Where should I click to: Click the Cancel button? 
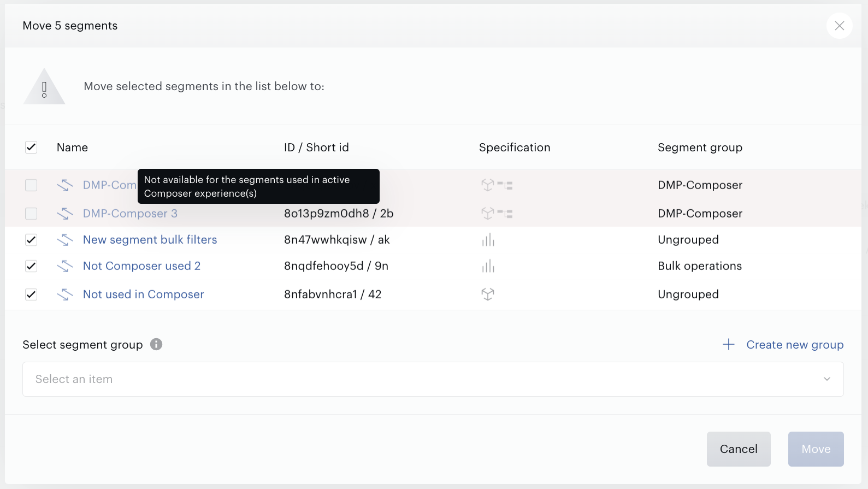(x=739, y=449)
